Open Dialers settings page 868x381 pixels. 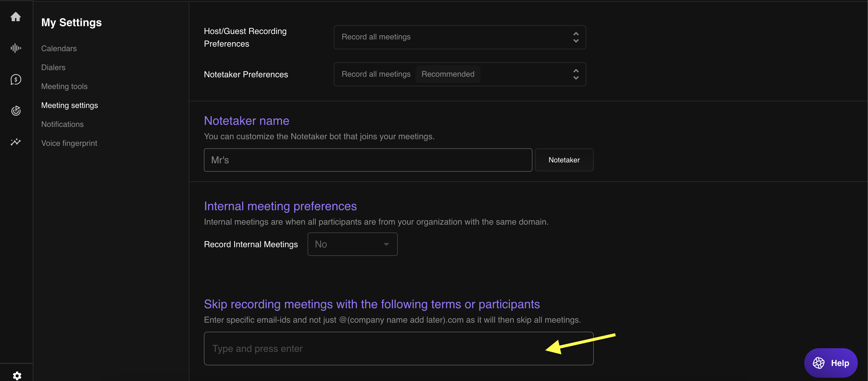[53, 67]
